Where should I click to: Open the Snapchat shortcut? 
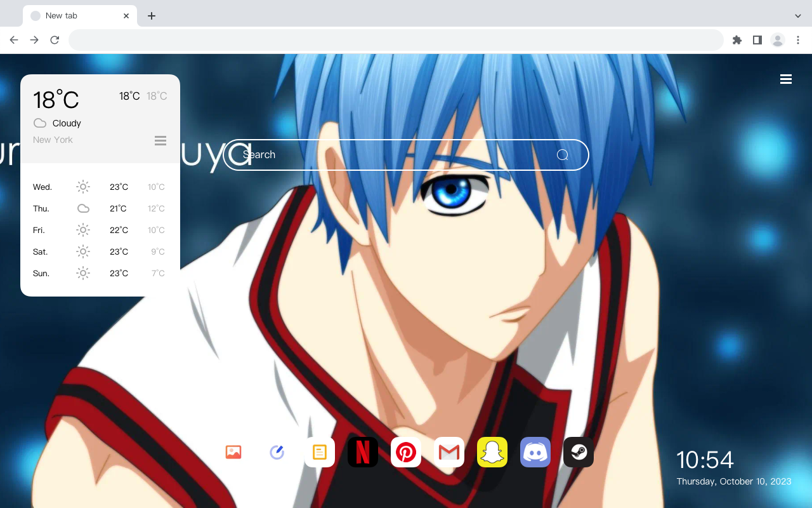[x=492, y=452]
